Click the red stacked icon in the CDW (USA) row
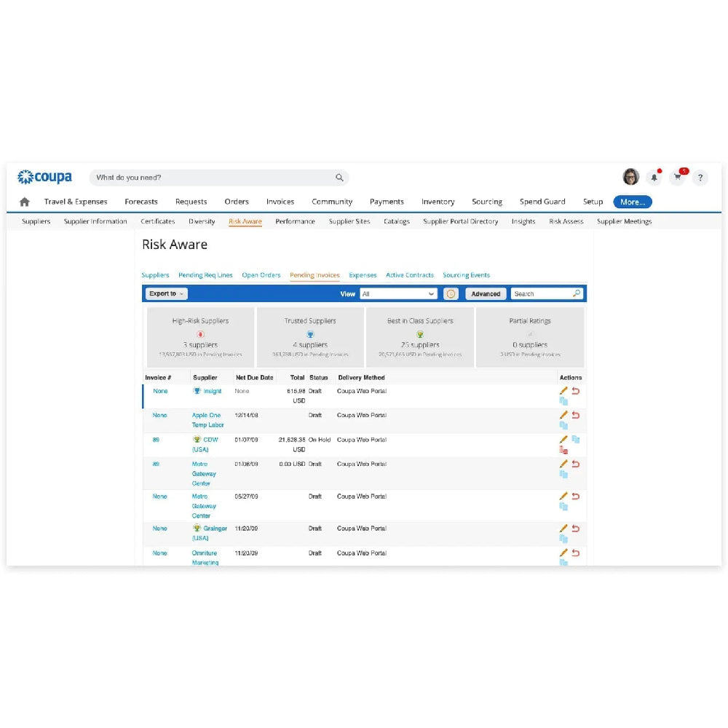The height and width of the screenshot is (728, 728). click(563, 450)
